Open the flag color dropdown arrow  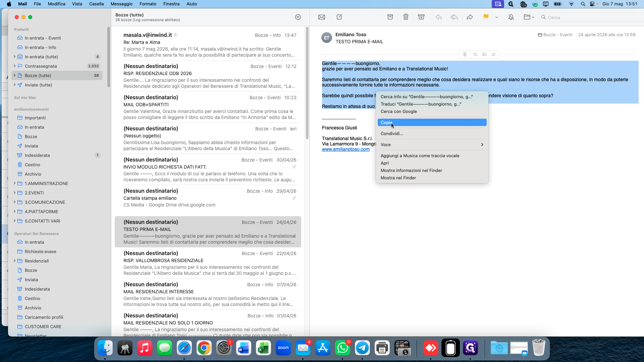tap(496, 17)
